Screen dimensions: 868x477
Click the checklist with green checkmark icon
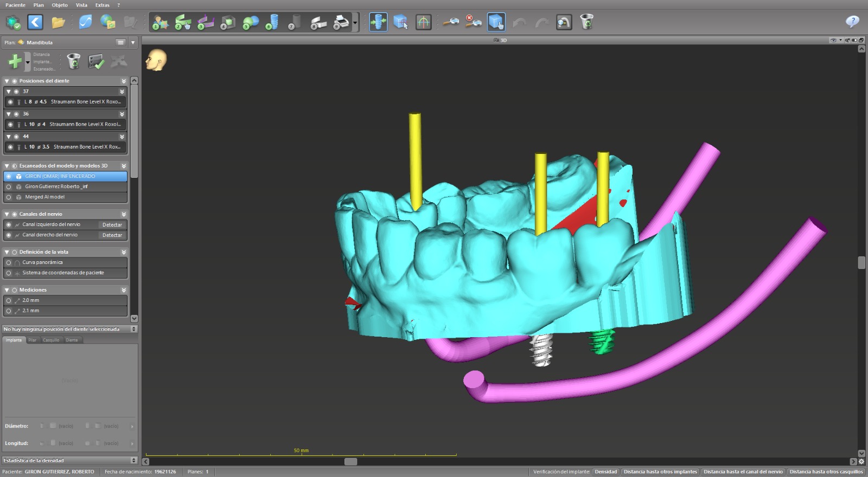(x=96, y=62)
